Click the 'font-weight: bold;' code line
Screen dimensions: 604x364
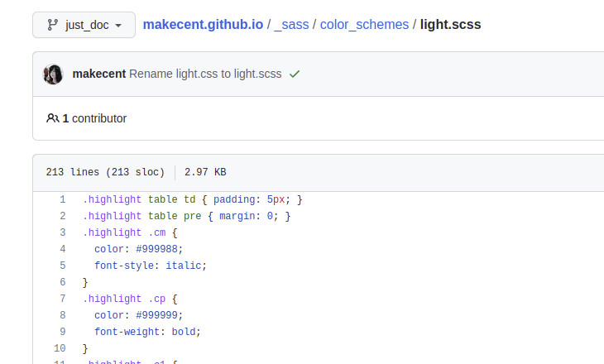click(147, 332)
